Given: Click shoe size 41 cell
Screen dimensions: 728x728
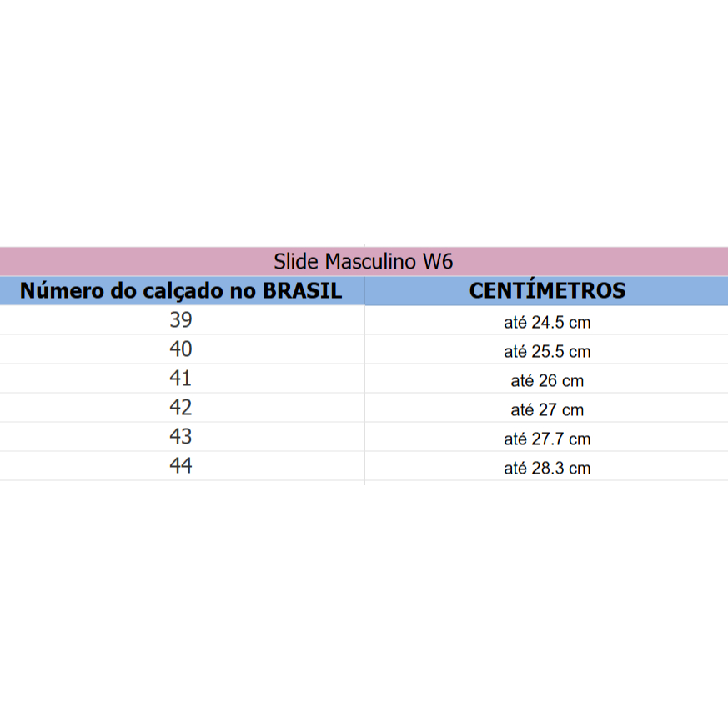Looking at the screenshot, I should pyautogui.click(x=181, y=379).
